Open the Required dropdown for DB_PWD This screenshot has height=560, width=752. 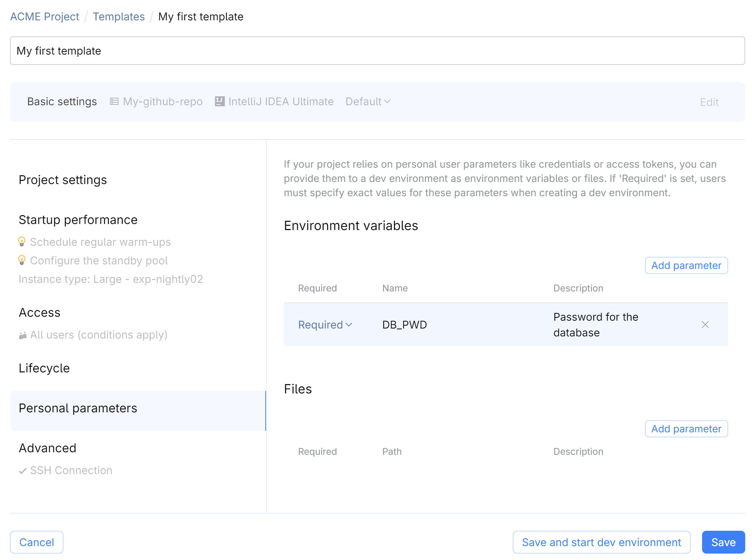pyautogui.click(x=325, y=325)
